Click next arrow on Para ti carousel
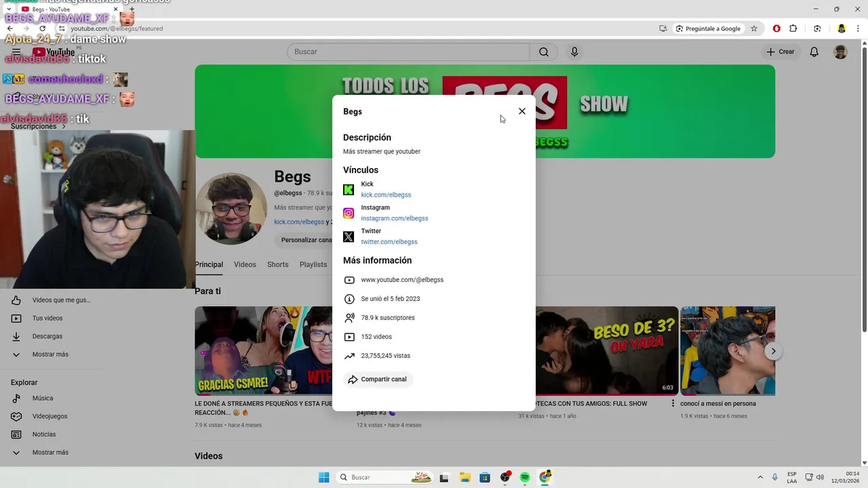The width and height of the screenshot is (868, 488). (x=773, y=351)
